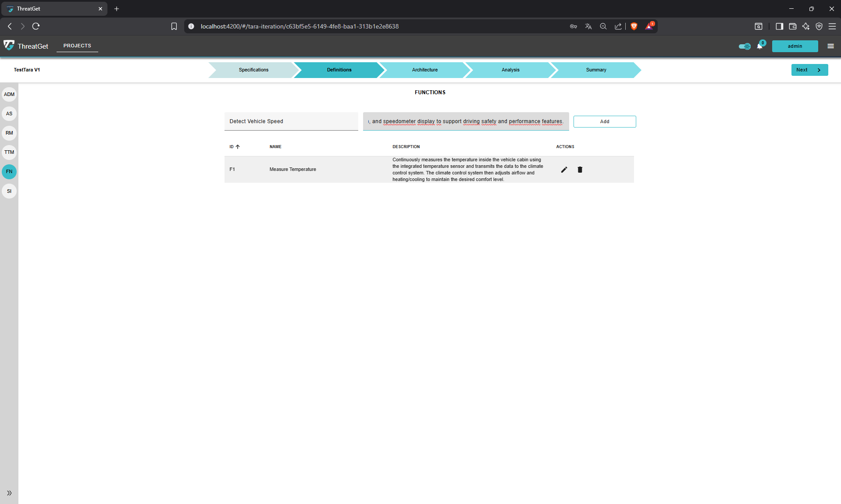841x504 pixels.
Task: Open the Analysis step
Action: tap(510, 70)
